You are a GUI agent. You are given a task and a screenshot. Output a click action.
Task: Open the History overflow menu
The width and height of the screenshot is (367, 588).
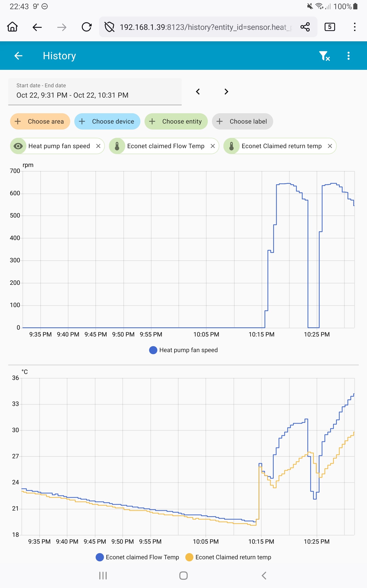pyautogui.click(x=348, y=56)
